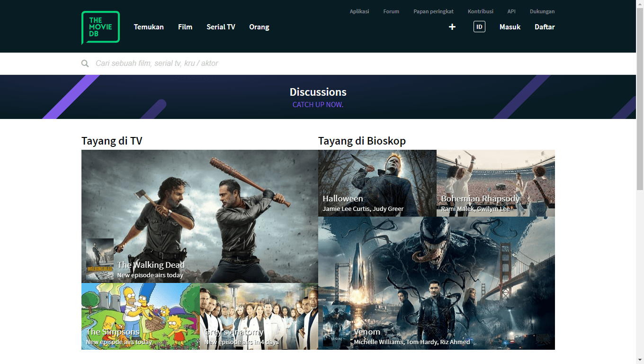The height and width of the screenshot is (364, 644).
Task: Open the ID language selector
Action: pyautogui.click(x=479, y=27)
